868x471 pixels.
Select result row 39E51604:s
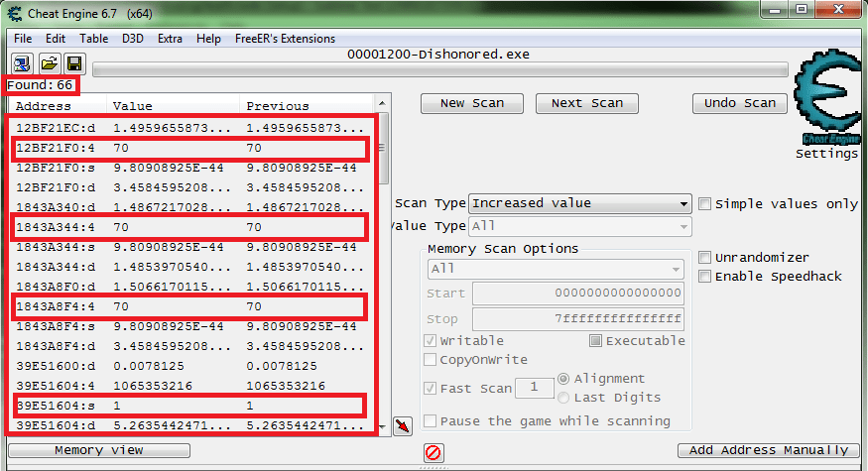189,406
